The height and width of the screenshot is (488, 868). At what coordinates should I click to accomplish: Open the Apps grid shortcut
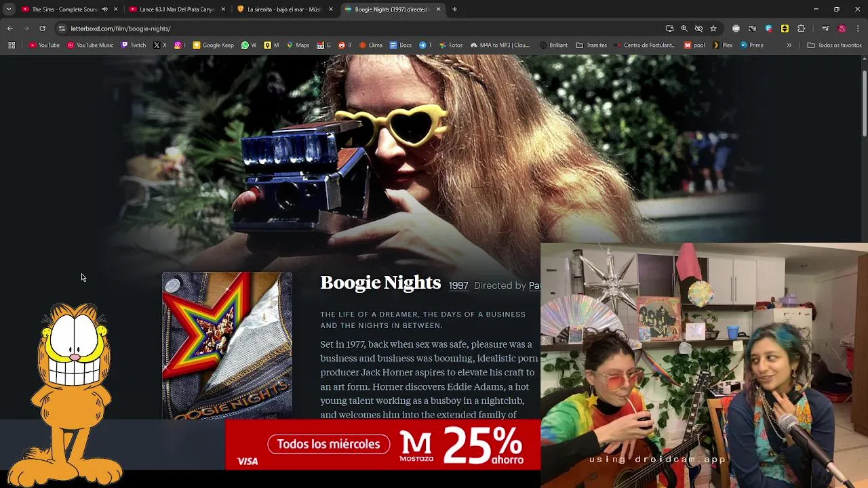click(12, 45)
